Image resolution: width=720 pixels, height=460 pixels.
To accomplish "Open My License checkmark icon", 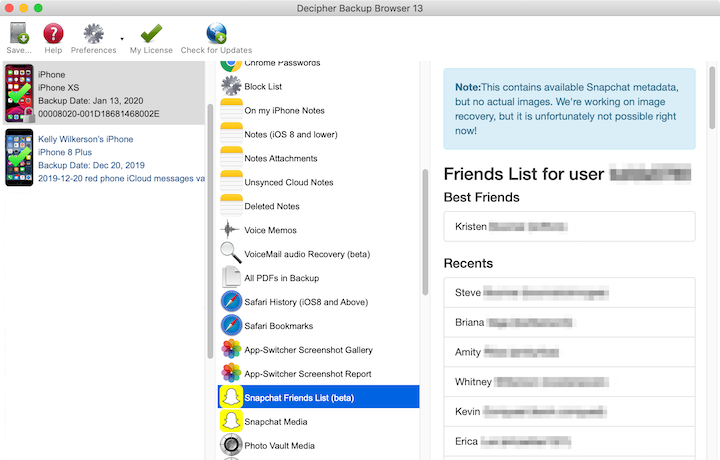I will click(151, 34).
